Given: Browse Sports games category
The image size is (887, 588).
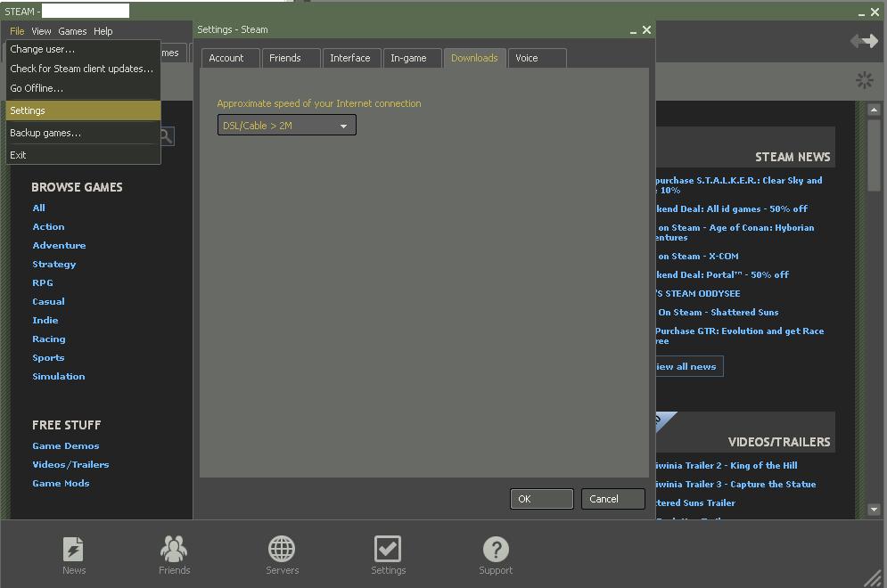Looking at the screenshot, I should pyautogui.click(x=49, y=357).
